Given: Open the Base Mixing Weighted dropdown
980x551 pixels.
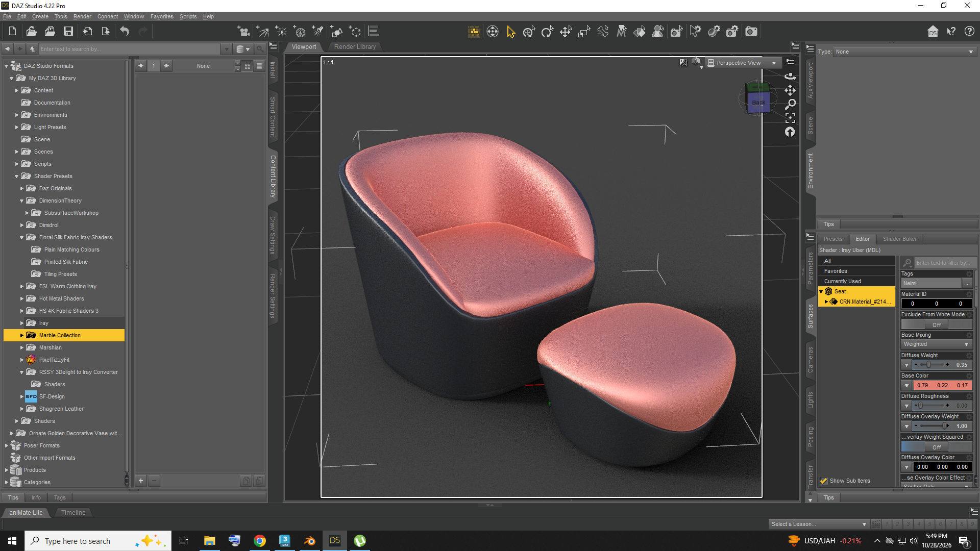Looking at the screenshot, I should [936, 344].
